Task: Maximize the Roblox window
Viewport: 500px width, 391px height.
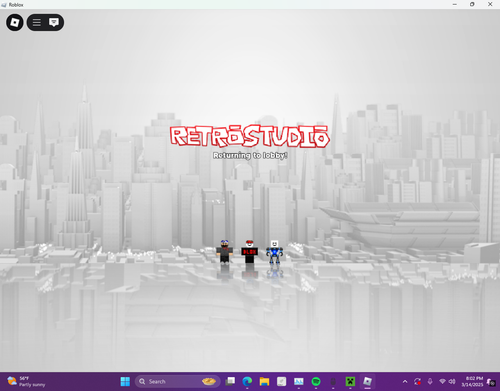Action: pyautogui.click(x=472, y=4)
